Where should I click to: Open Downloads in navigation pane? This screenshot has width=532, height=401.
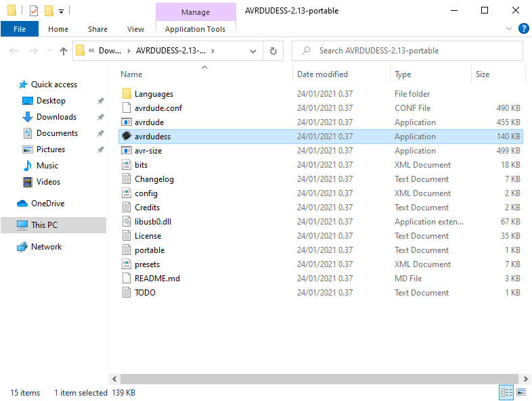click(x=56, y=117)
